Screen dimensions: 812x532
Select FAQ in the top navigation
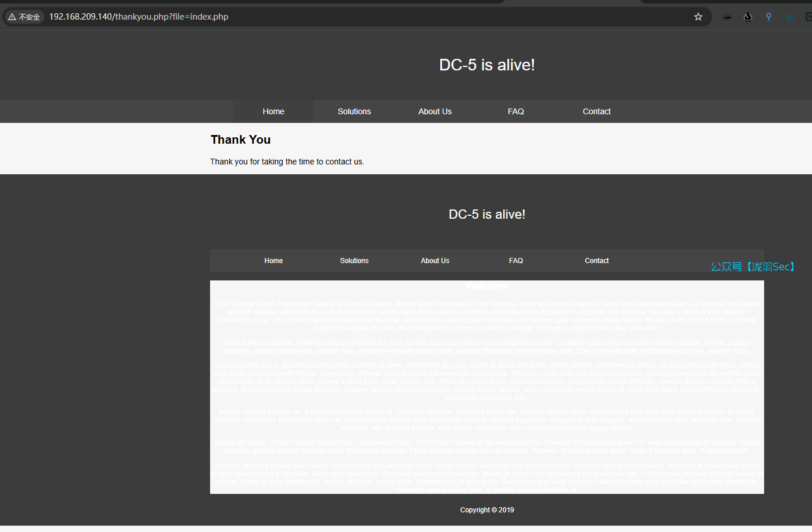[x=516, y=111]
